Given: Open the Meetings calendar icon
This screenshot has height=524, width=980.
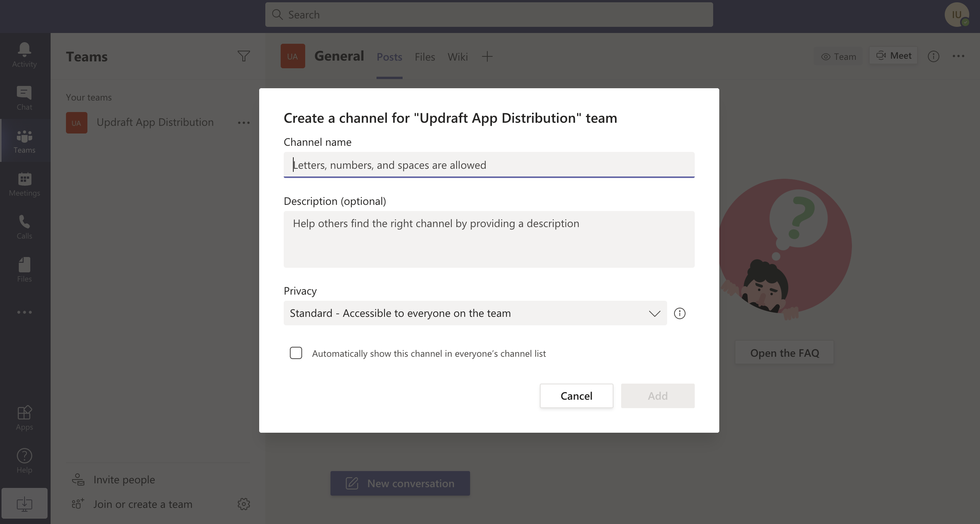Looking at the screenshot, I should [x=25, y=184].
